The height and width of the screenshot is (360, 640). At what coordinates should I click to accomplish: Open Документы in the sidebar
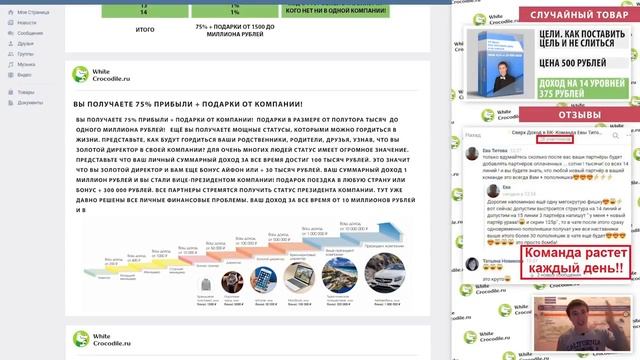30,103
